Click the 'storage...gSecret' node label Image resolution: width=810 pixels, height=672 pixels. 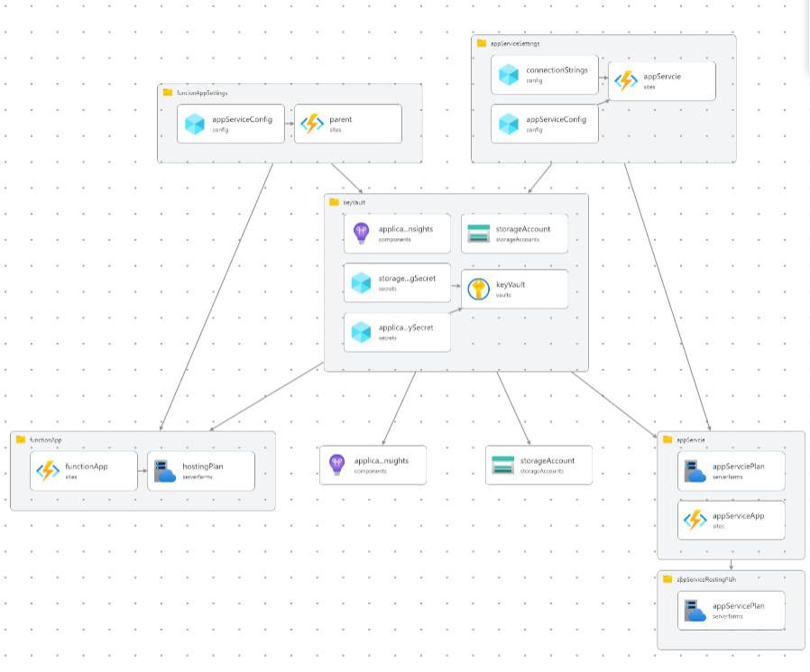407,279
